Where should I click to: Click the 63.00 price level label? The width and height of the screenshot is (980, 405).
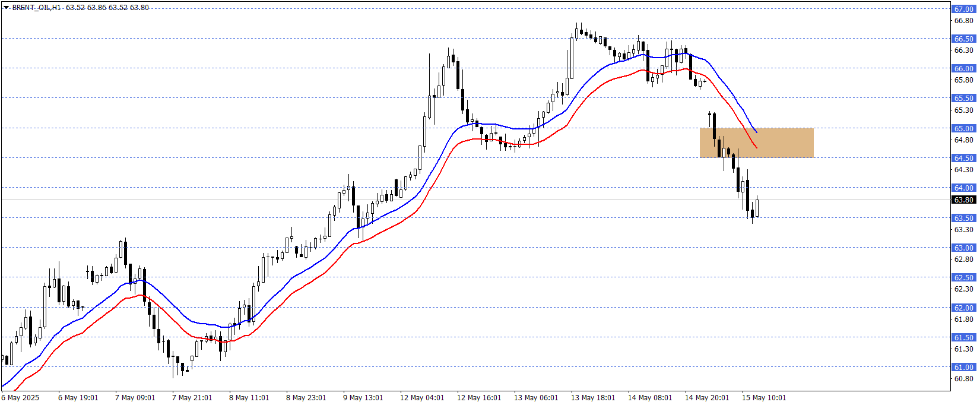(x=964, y=248)
